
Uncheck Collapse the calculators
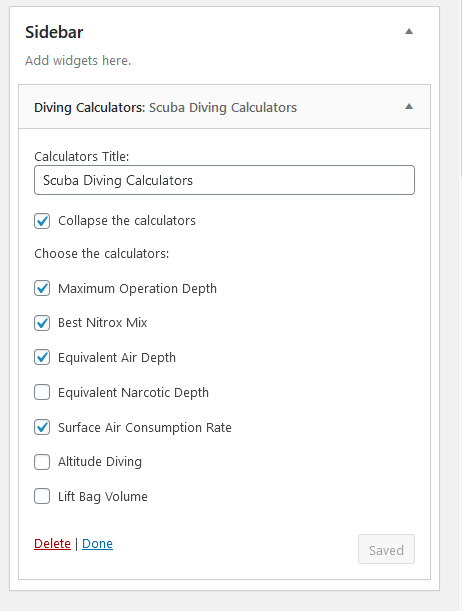click(42, 221)
